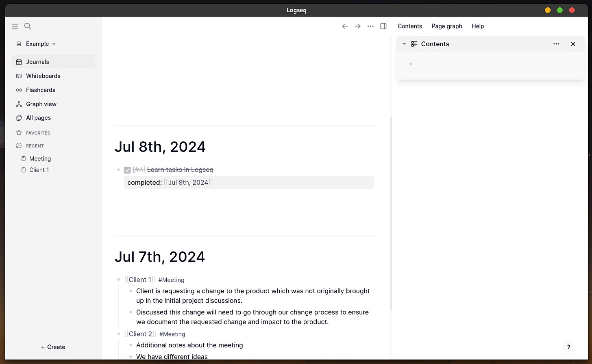Toggle the left sidebar with hamburger icon

(x=15, y=26)
